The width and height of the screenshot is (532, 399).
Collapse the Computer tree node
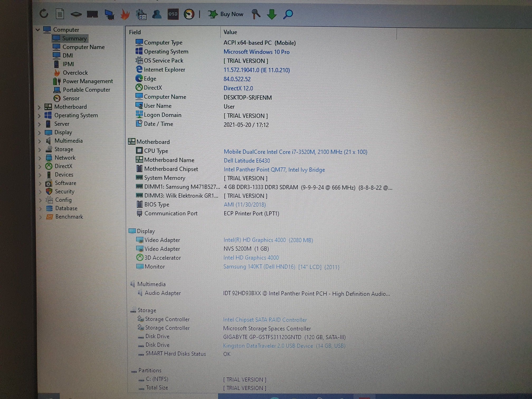[x=38, y=30]
